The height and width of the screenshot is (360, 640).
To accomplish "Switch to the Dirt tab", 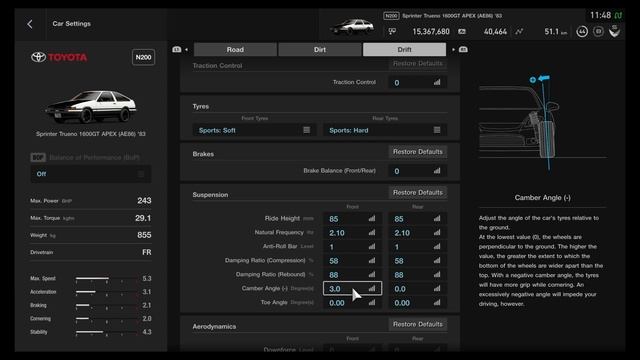I will coord(320,49).
